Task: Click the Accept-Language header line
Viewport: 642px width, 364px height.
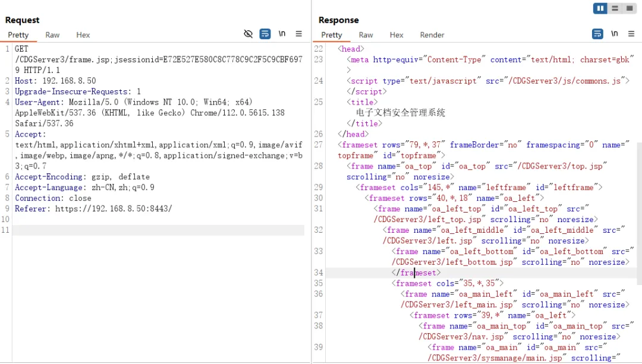Action: pyautogui.click(x=85, y=187)
